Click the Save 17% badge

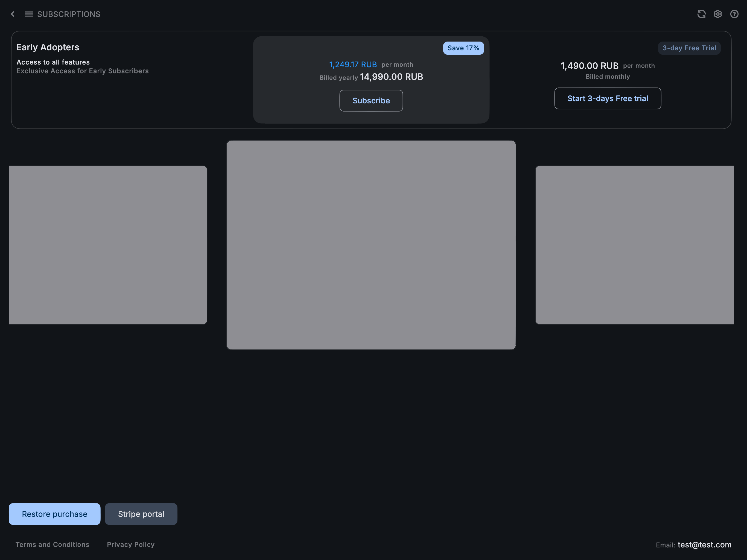pos(463,48)
